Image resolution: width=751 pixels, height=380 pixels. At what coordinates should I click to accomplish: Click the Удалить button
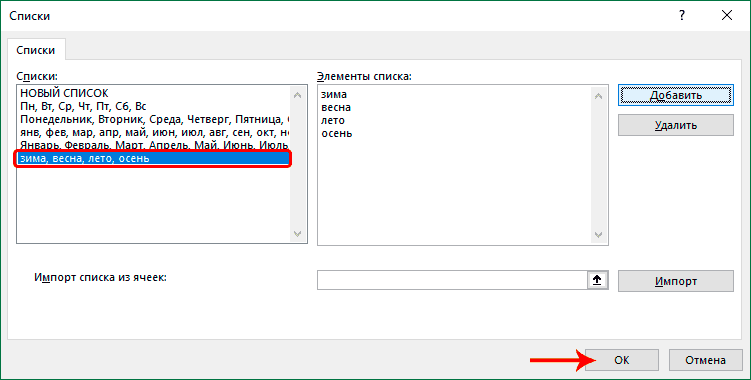click(676, 126)
